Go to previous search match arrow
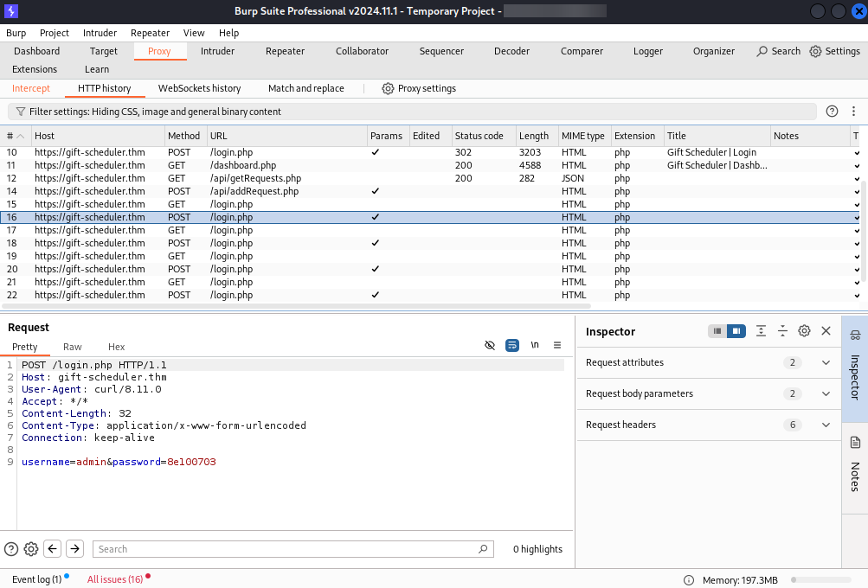 pos(53,549)
